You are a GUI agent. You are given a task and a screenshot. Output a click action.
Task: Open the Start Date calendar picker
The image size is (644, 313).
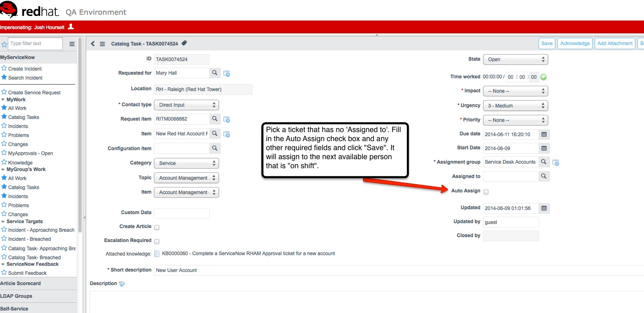pos(544,148)
